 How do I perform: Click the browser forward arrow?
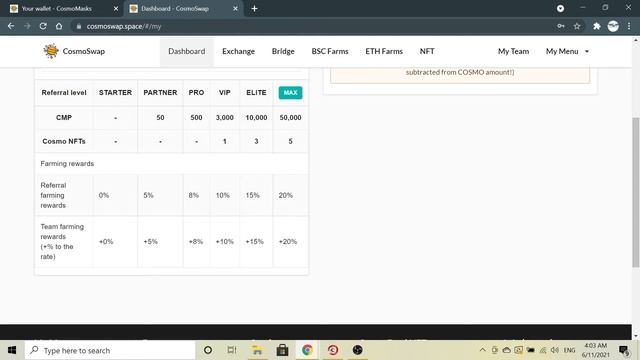27,26
